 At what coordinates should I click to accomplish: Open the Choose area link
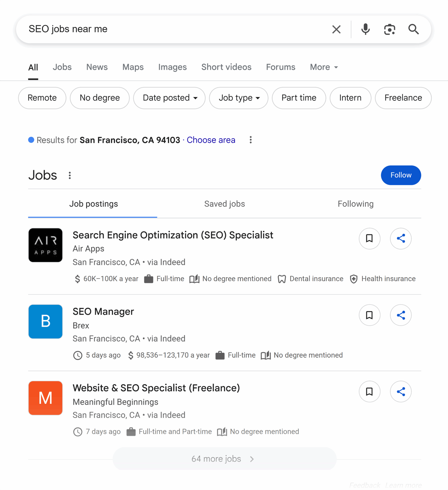211,140
